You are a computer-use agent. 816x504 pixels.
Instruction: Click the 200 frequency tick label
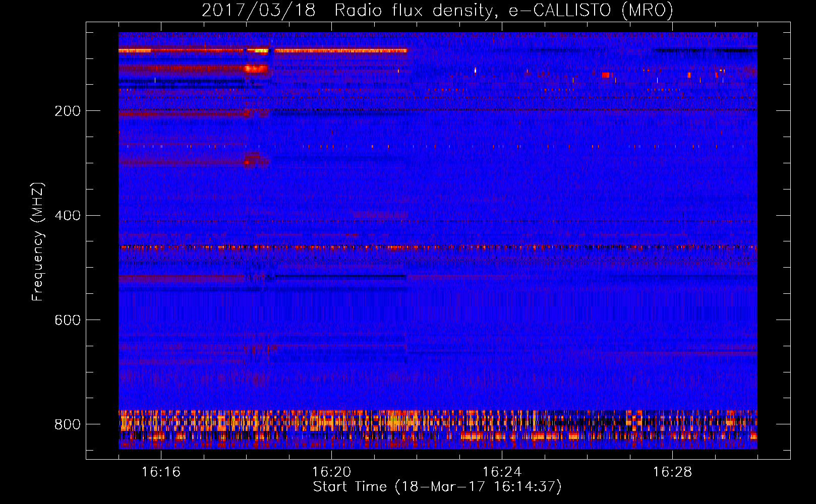68,111
